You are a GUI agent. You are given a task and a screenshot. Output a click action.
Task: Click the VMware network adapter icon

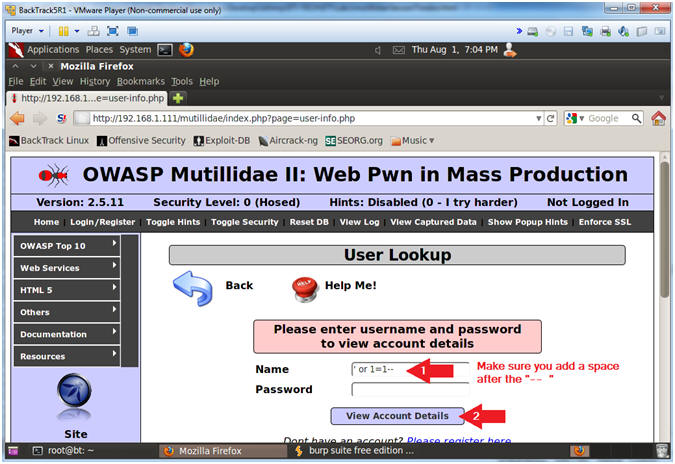pyautogui.click(x=587, y=31)
